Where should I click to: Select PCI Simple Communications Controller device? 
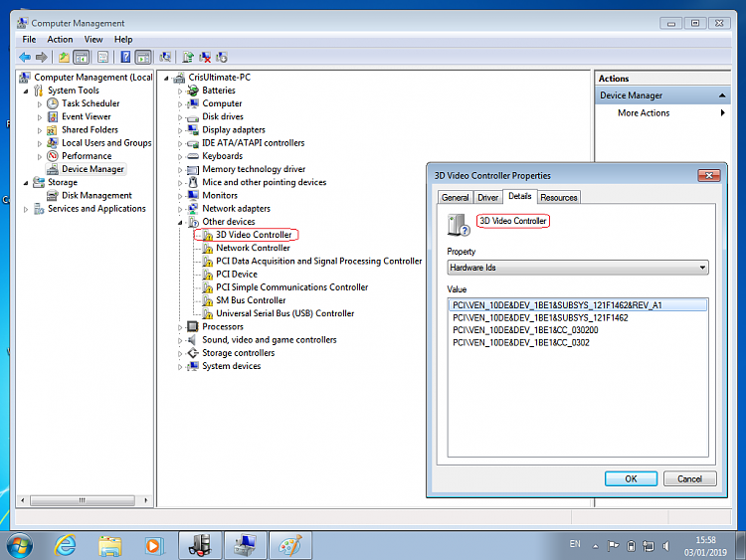pyautogui.click(x=292, y=287)
